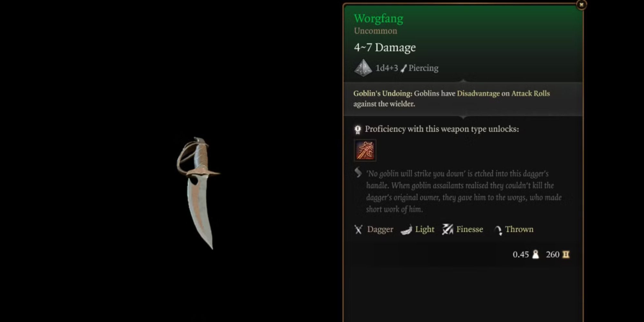644x322 pixels.
Task: Click the Dagger crossed-blades icon
Action: (358, 229)
